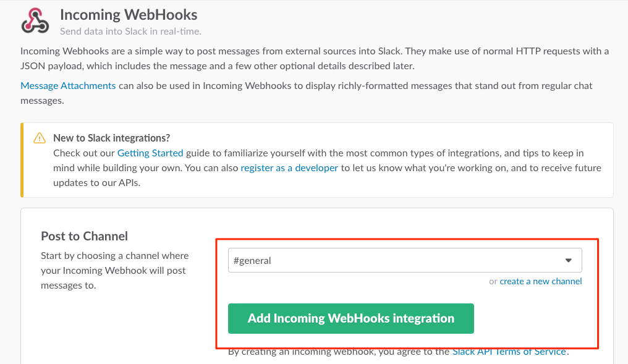Click the 'New to Slack integrations?' heading
Screen dimensions: 628x364
[x=111, y=138]
